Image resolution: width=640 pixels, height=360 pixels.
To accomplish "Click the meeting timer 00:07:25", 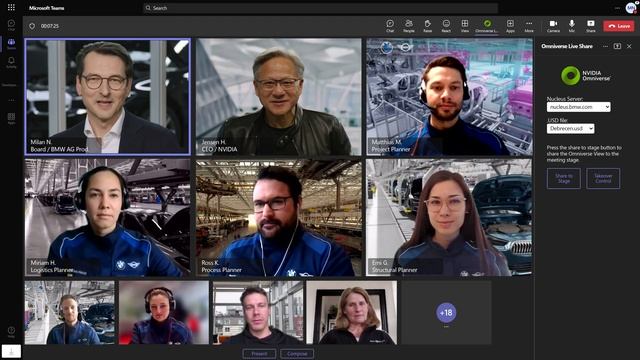I will pos(50,26).
